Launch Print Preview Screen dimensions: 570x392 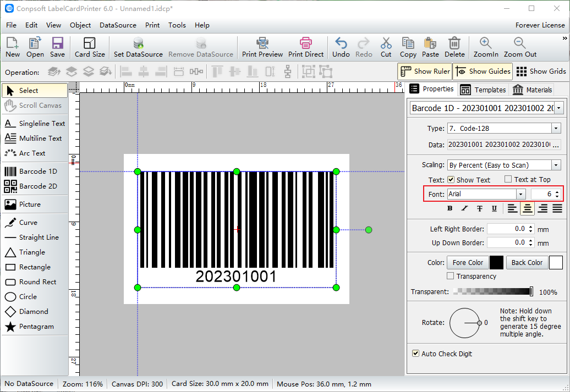pos(262,47)
